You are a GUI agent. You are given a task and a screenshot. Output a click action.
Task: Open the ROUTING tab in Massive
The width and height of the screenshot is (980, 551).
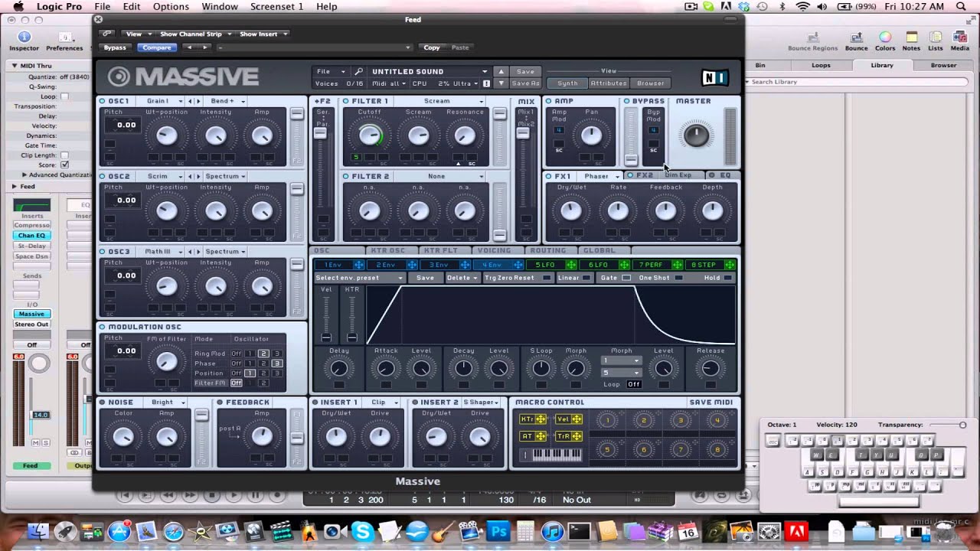click(548, 250)
